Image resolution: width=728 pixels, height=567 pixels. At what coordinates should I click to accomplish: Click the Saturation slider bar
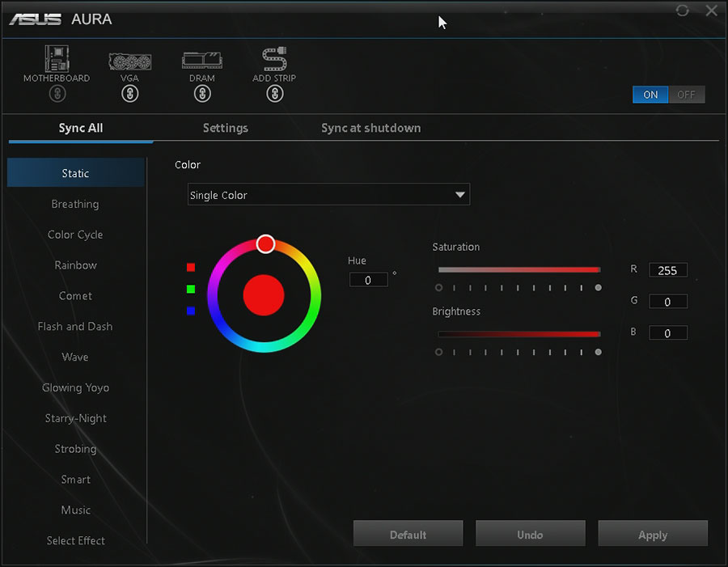519,270
